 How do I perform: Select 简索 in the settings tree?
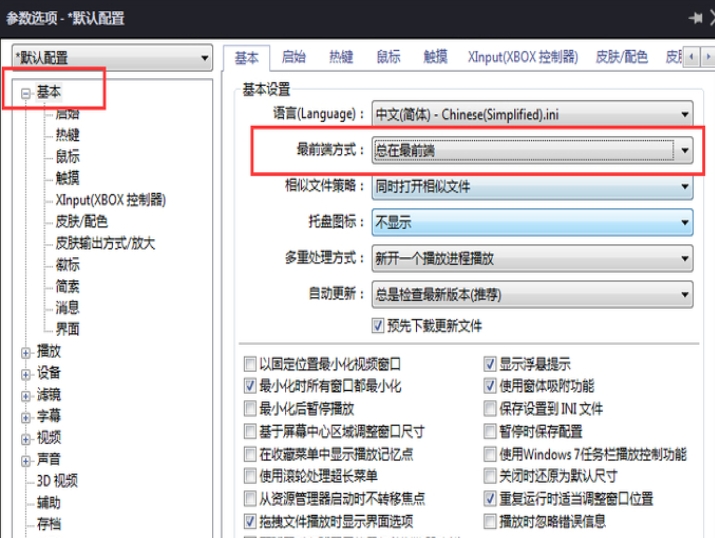point(67,286)
